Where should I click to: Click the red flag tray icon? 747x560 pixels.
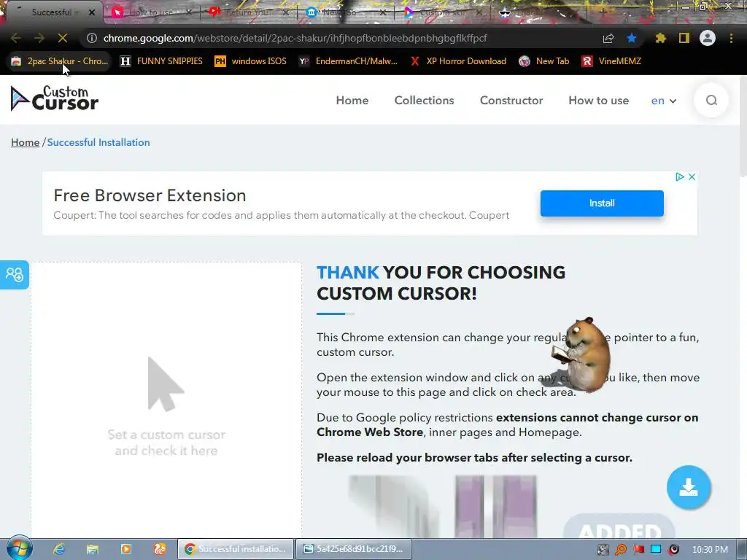click(x=638, y=550)
